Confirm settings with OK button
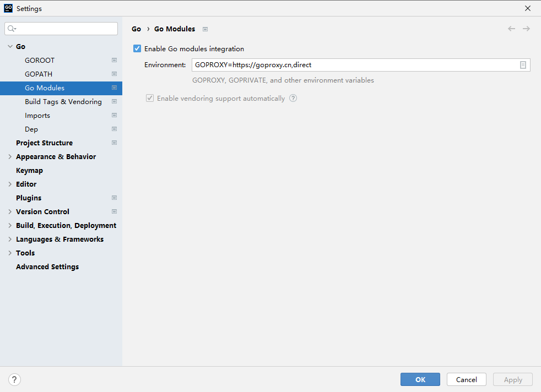Viewport: 541px width, 392px height. click(420, 379)
